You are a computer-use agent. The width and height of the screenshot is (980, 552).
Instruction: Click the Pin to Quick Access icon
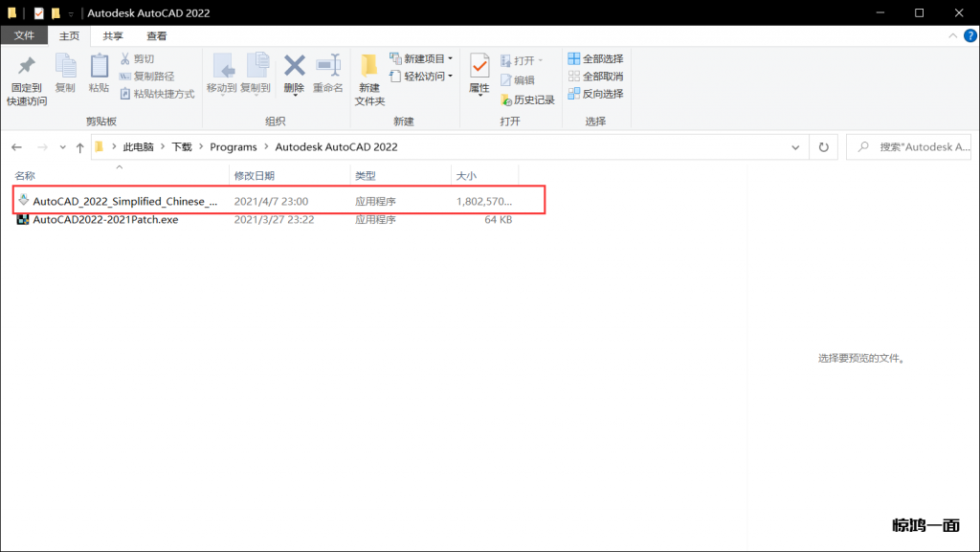point(26,67)
